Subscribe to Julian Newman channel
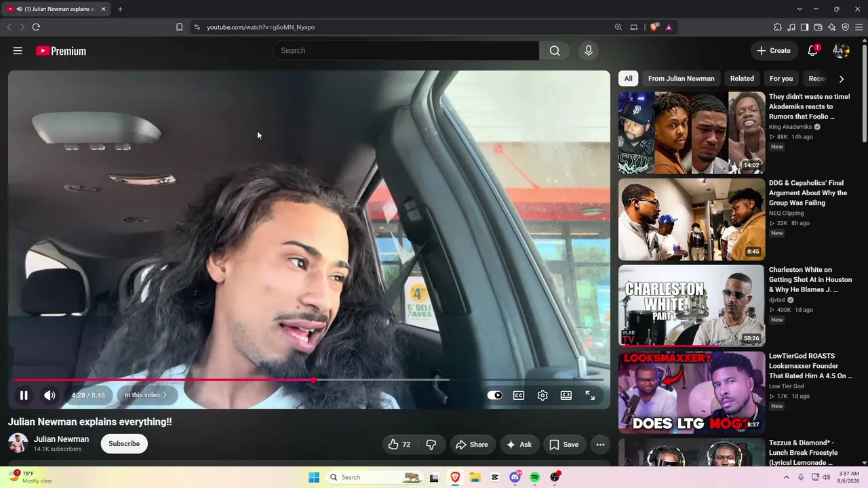The width and height of the screenshot is (868, 488). pos(124,444)
